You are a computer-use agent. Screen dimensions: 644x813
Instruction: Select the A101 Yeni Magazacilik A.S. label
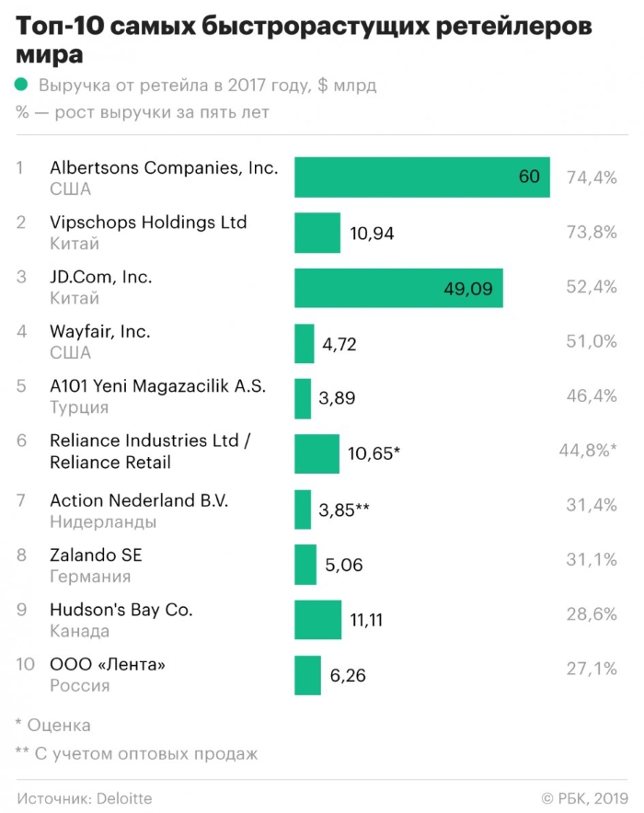tap(157, 386)
